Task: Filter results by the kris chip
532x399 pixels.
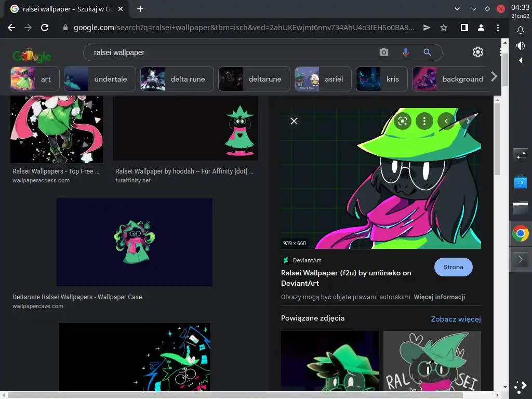Action: pyautogui.click(x=382, y=79)
